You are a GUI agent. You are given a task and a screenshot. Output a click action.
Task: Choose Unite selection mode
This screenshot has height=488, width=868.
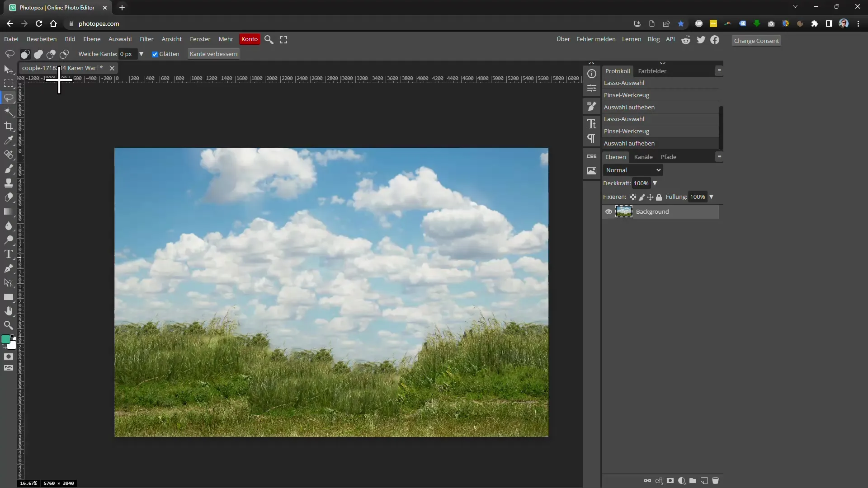38,54
